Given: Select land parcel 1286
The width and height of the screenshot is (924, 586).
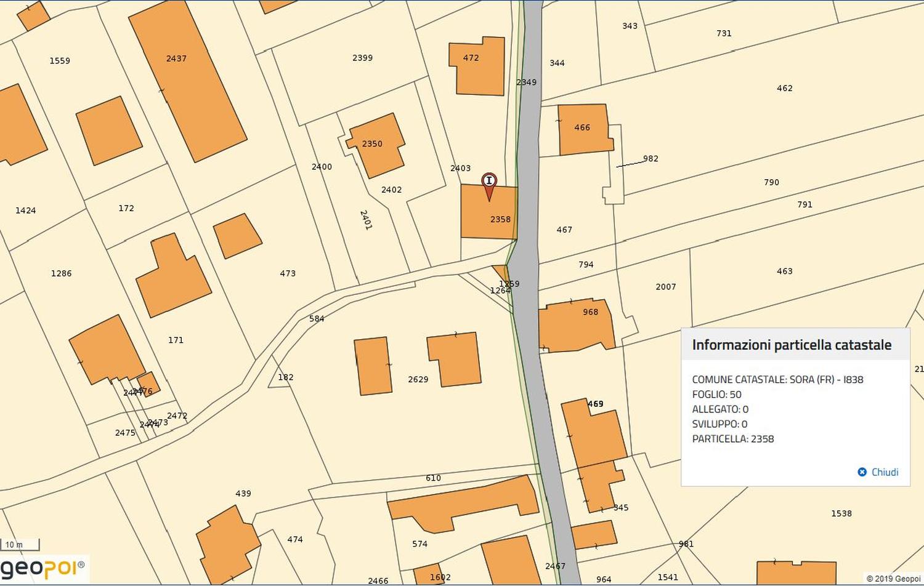Looking at the screenshot, I should click(x=61, y=273).
